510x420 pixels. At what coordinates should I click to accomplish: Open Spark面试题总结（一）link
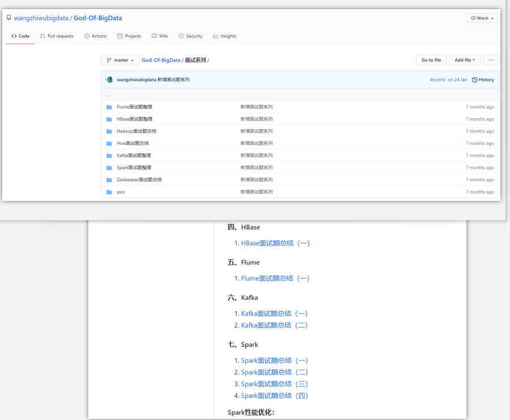(x=275, y=361)
